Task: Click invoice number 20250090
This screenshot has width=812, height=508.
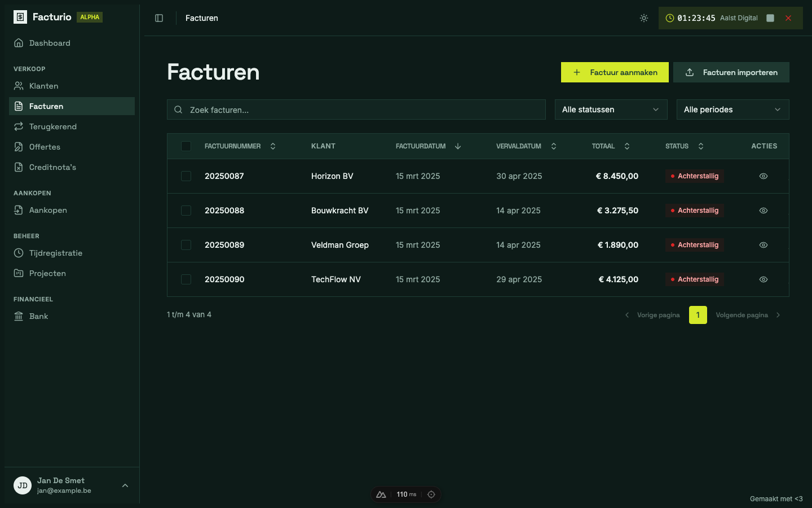Action: click(x=224, y=279)
